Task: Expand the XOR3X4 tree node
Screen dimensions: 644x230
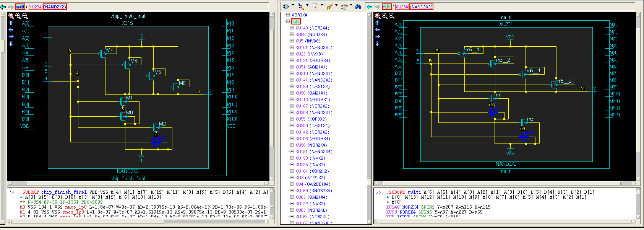Action: (288, 15)
